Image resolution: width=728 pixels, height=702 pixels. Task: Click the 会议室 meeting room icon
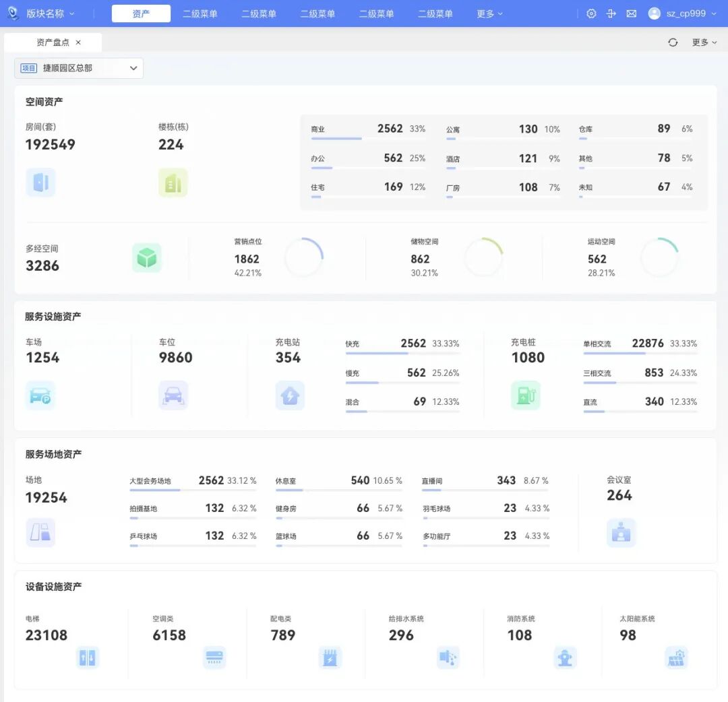pos(621,533)
